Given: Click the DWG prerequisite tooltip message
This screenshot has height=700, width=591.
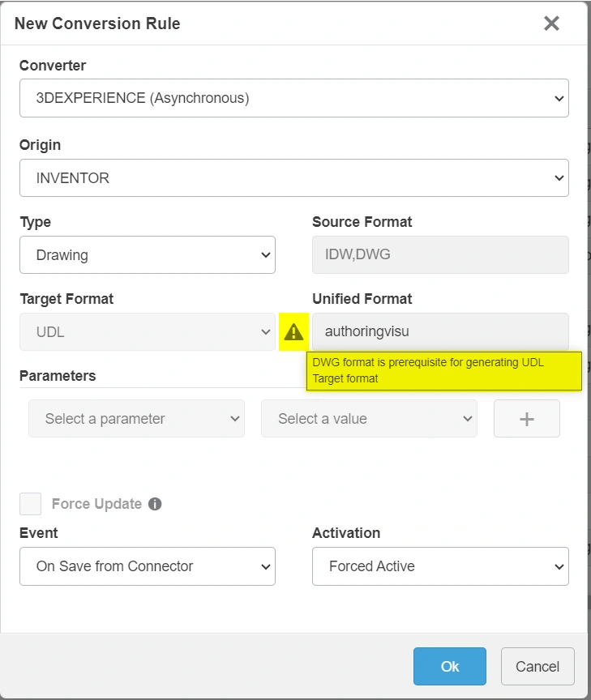Looking at the screenshot, I should pos(443,370).
